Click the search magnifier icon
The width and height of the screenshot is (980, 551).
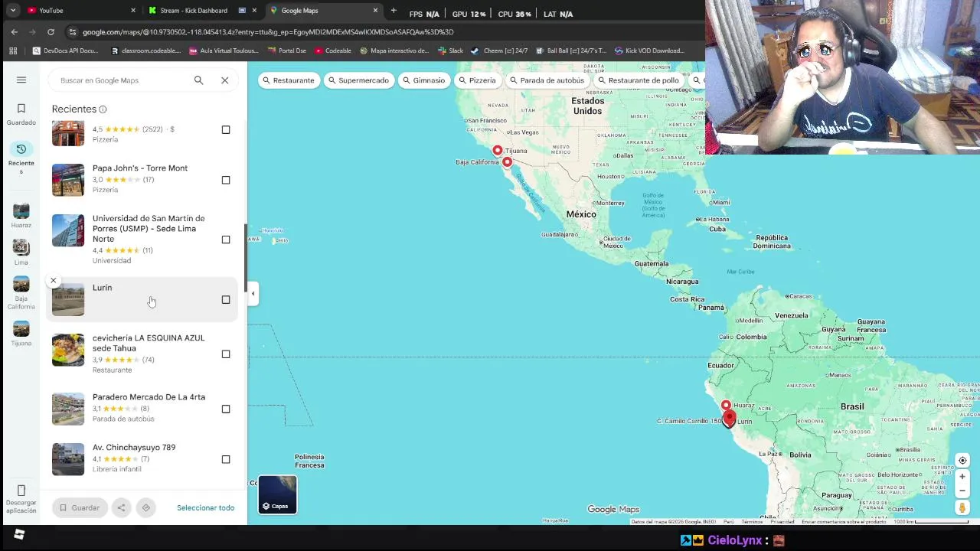pyautogui.click(x=198, y=80)
